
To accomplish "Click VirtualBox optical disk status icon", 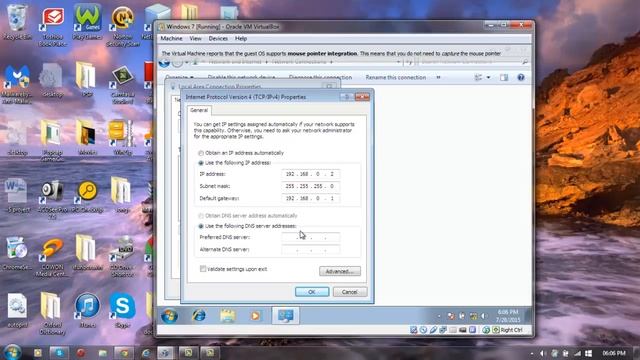I will [423, 330].
